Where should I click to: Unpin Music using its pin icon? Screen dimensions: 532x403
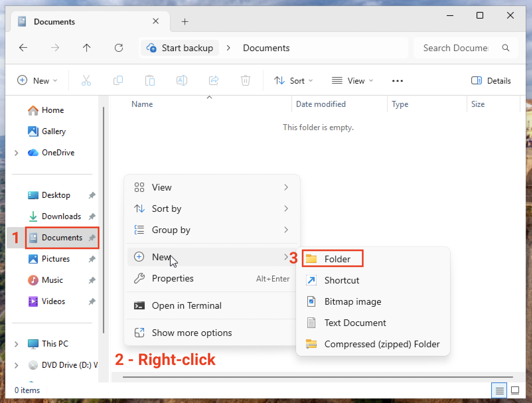tap(92, 280)
